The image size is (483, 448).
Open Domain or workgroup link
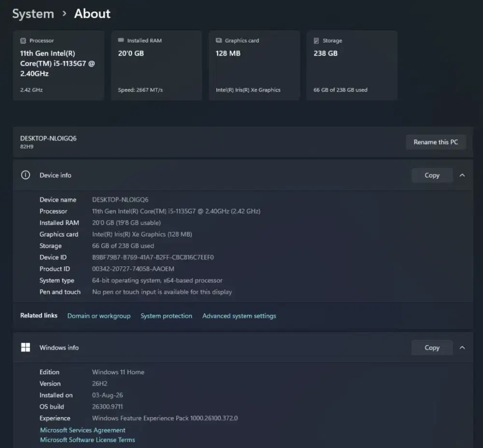pyautogui.click(x=99, y=316)
